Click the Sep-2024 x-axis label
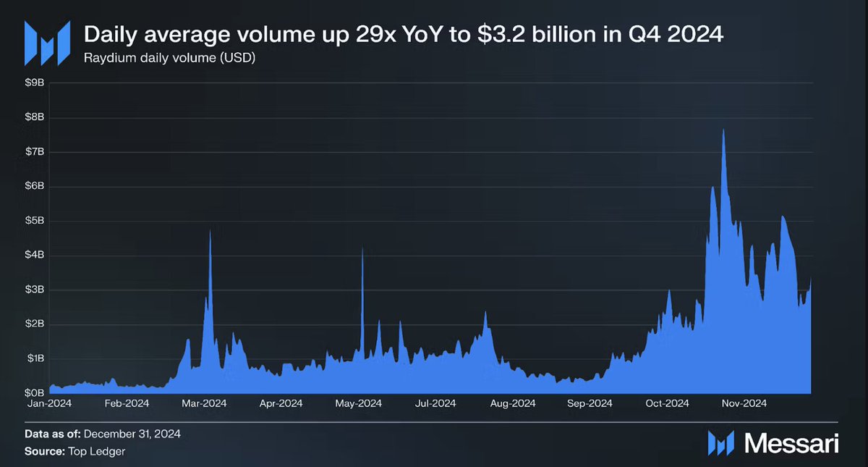This screenshot has height=467, width=868. coord(590,403)
